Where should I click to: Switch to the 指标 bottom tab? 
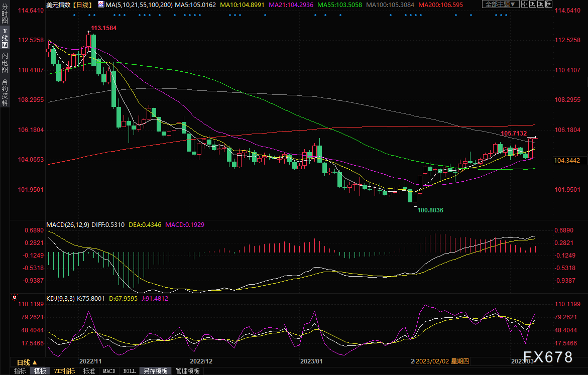(20, 371)
